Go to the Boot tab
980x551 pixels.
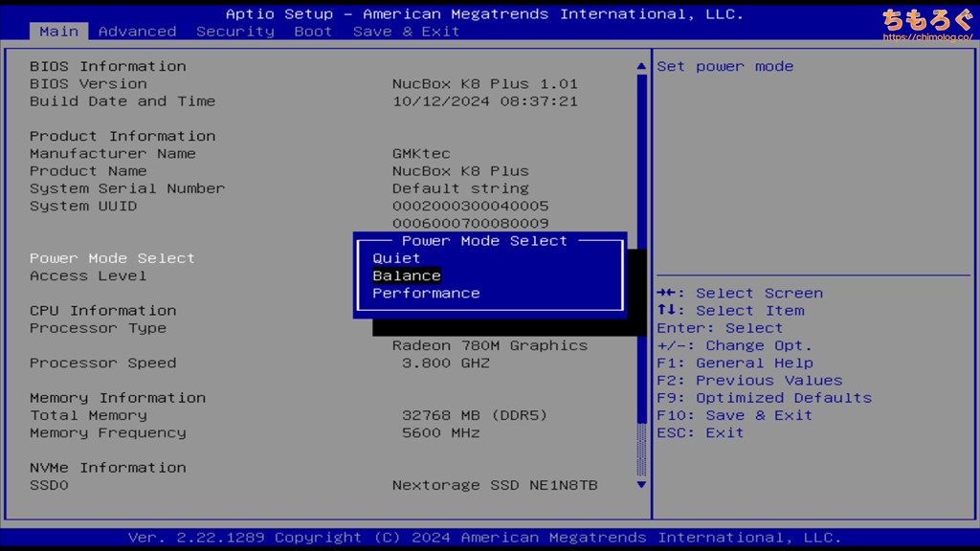pos(313,32)
